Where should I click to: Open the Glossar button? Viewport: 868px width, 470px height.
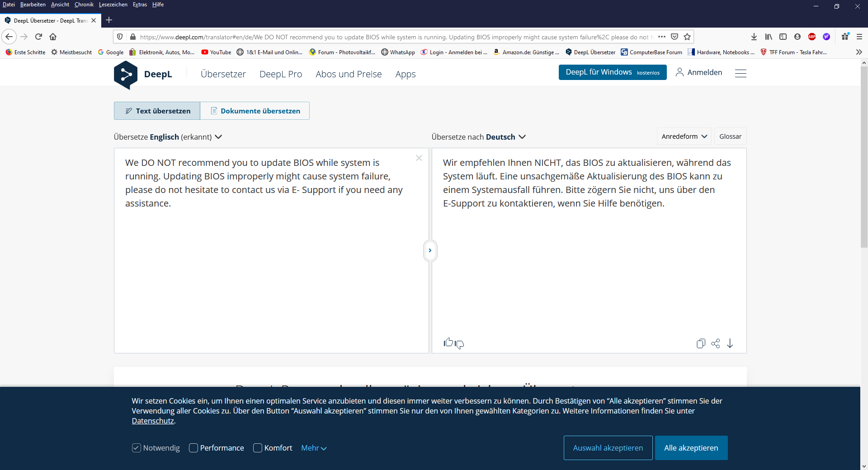coord(730,136)
